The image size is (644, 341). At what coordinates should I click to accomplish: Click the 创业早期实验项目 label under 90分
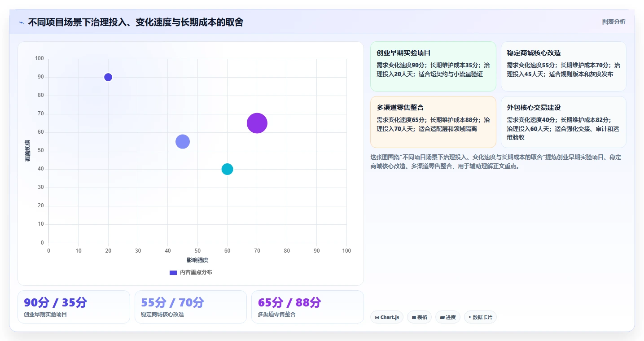coord(45,315)
